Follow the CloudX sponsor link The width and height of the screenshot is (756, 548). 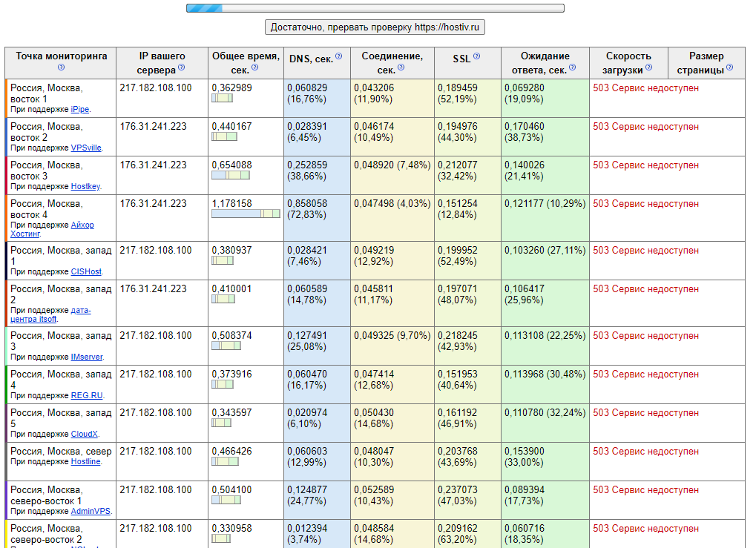85,434
